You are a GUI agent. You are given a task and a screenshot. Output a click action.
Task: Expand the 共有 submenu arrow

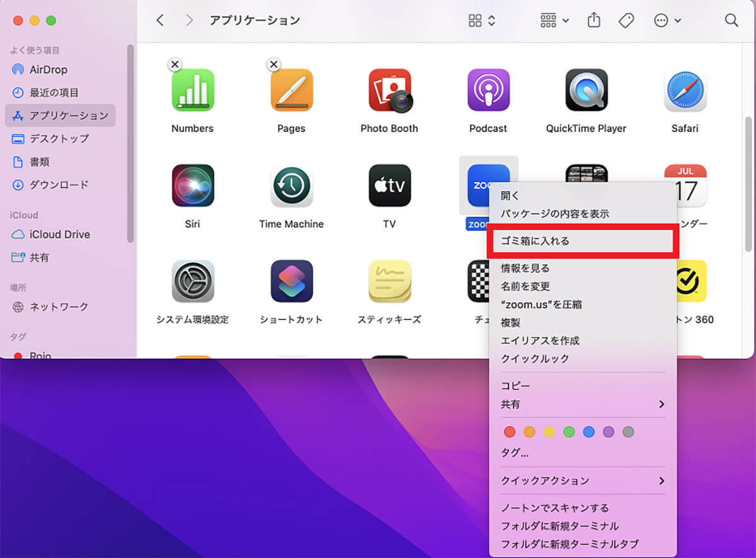click(x=661, y=404)
